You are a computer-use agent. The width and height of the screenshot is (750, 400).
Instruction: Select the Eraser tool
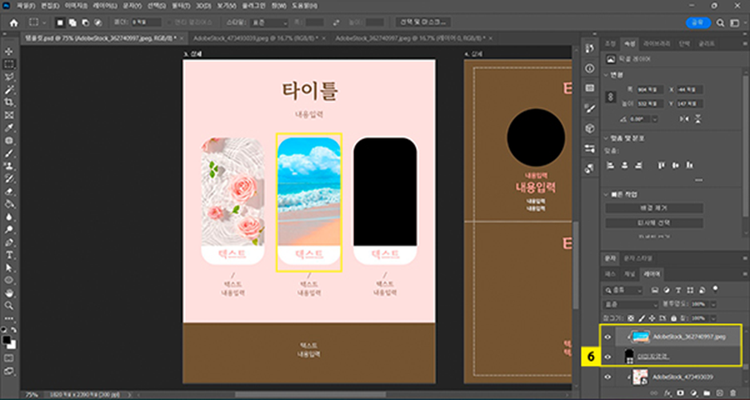pyautogui.click(x=9, y=191)
